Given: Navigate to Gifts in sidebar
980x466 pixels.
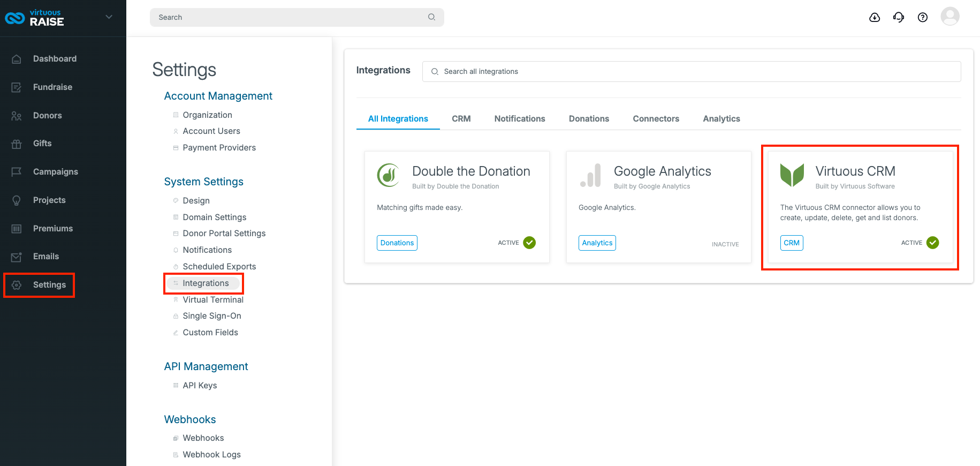Looking at the screenshot, I should pyautogui.click(x=42, y=144).
